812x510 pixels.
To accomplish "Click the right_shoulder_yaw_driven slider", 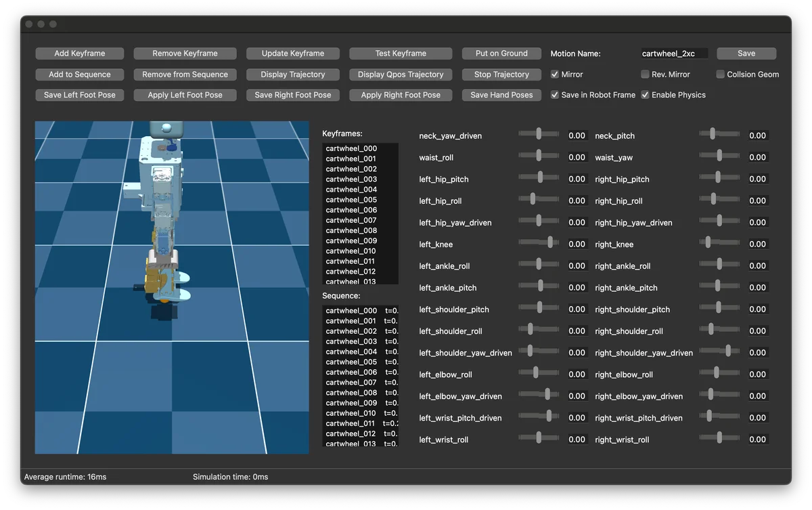I will pyautogui.click(x=719, y=351).
